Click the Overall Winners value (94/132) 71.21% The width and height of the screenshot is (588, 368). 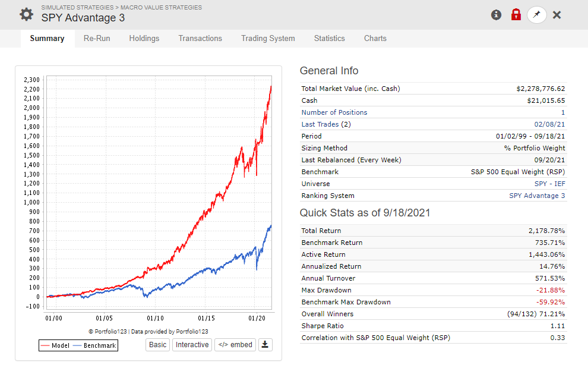pyautogui.click(x=536, y=314)
